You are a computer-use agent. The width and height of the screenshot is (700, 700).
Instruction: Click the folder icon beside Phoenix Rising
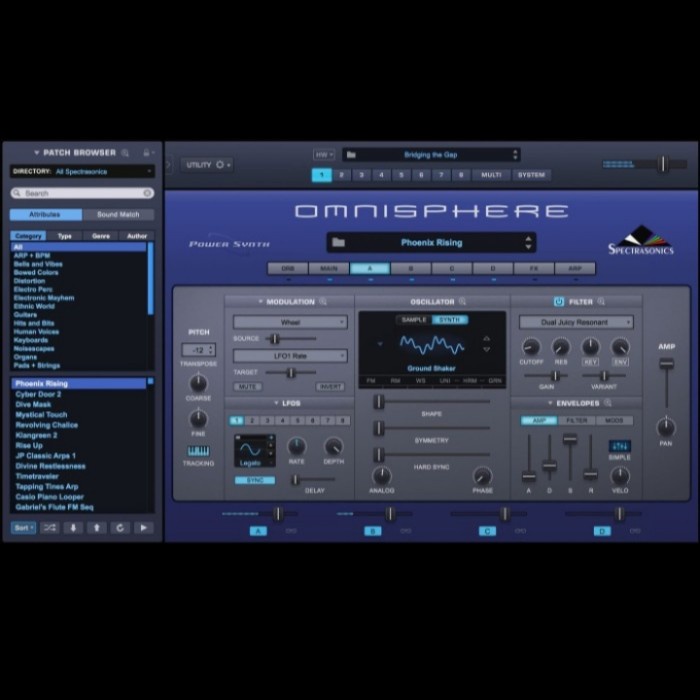pos(338,242)
